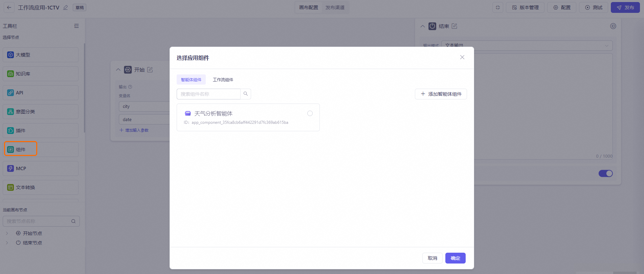The width and height of the screenshot is (644, 274).
Task: Collapse the toolbar panel icon
Action: tap(76, 26)
